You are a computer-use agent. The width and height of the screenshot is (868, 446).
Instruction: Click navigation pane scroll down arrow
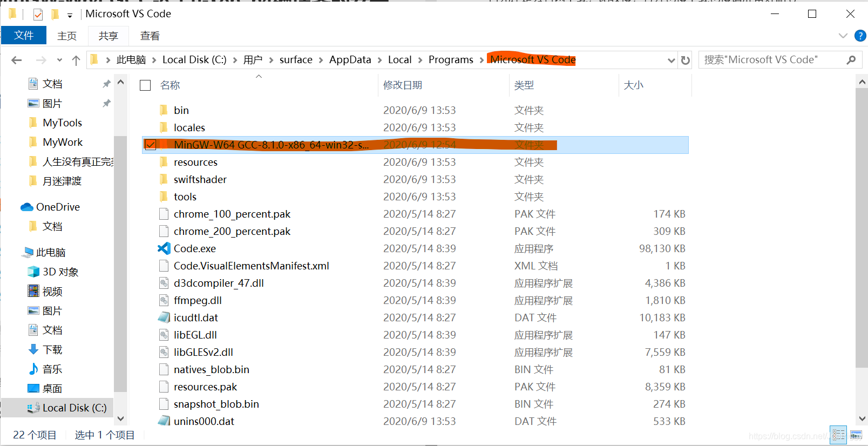pos(120,418)
